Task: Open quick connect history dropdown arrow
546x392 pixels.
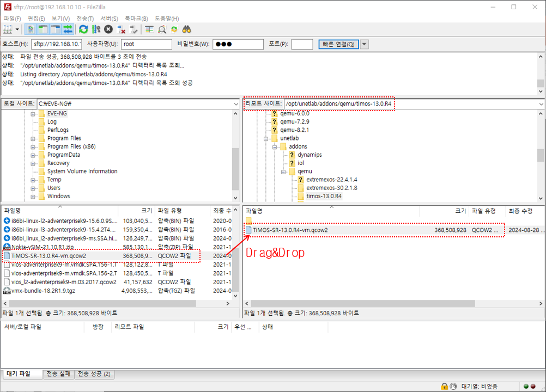Action: pyautogui.click(x=364, y=44)
